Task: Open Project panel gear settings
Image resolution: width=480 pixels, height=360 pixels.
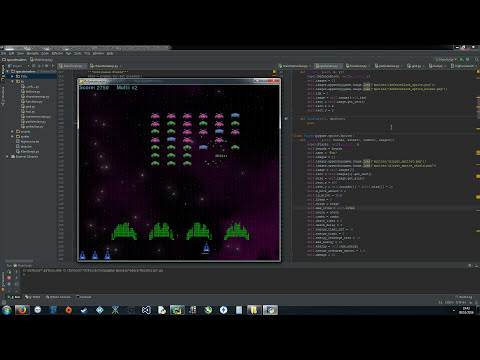Action: tap(46, 66)
